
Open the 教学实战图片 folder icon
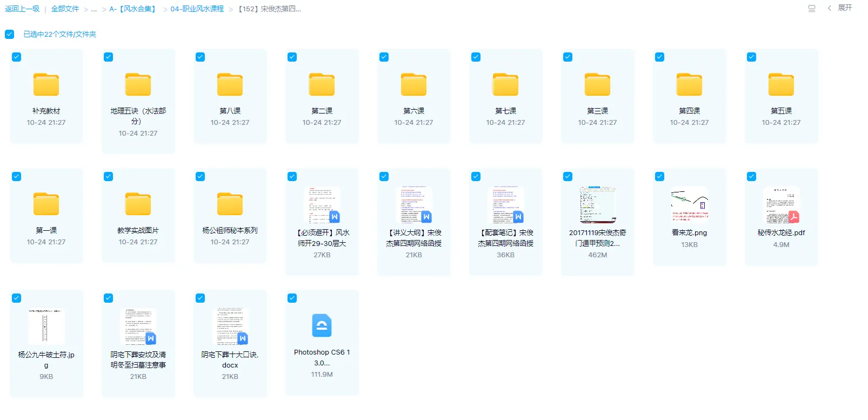coord(138,204)
